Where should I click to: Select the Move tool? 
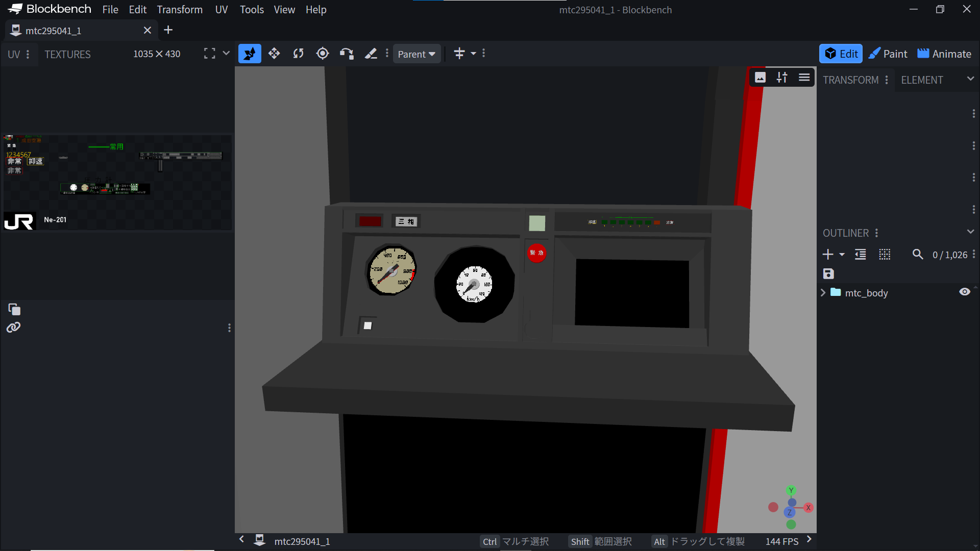274,54
